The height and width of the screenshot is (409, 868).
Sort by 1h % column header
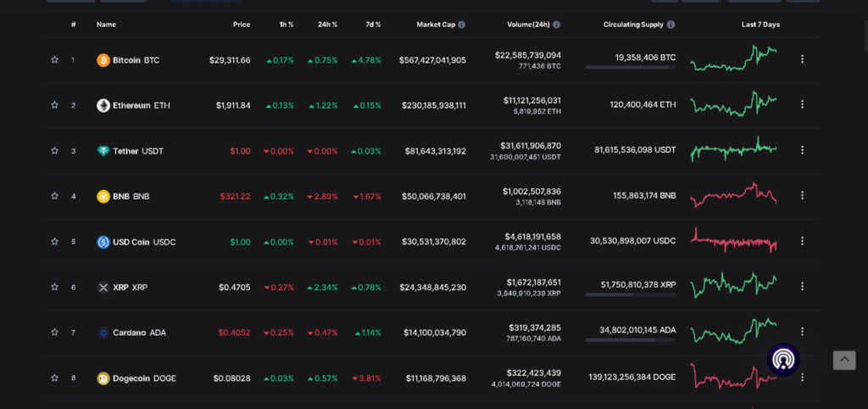[x=287, y=25]
